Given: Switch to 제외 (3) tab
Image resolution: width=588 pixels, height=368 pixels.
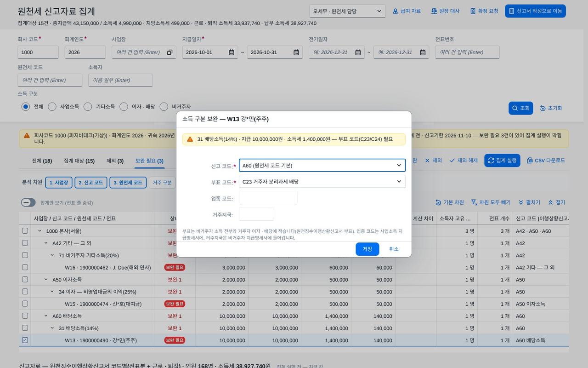Looking at the screenshot, I should click(115, 161).
